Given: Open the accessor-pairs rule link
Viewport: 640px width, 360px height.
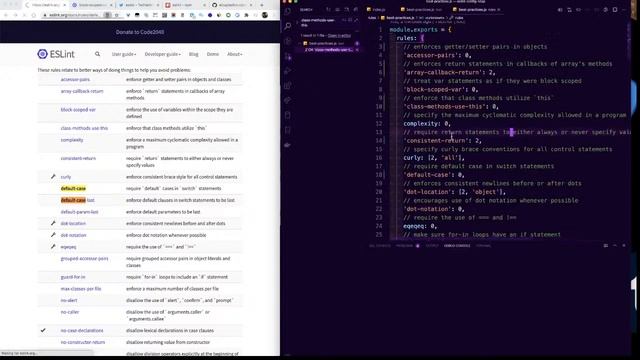Looking at the screenshot, I should click(x=75, y=80).
